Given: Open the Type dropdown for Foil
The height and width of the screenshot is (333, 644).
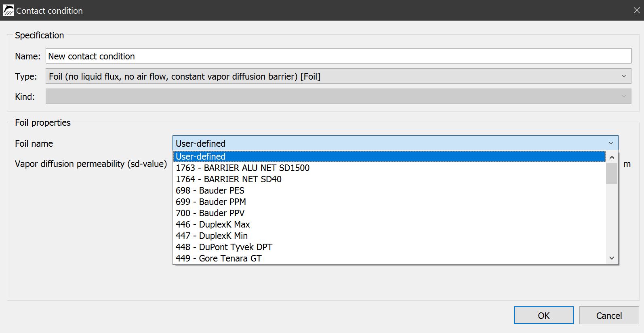Looking at the screenshot, I should click(338, 76).
